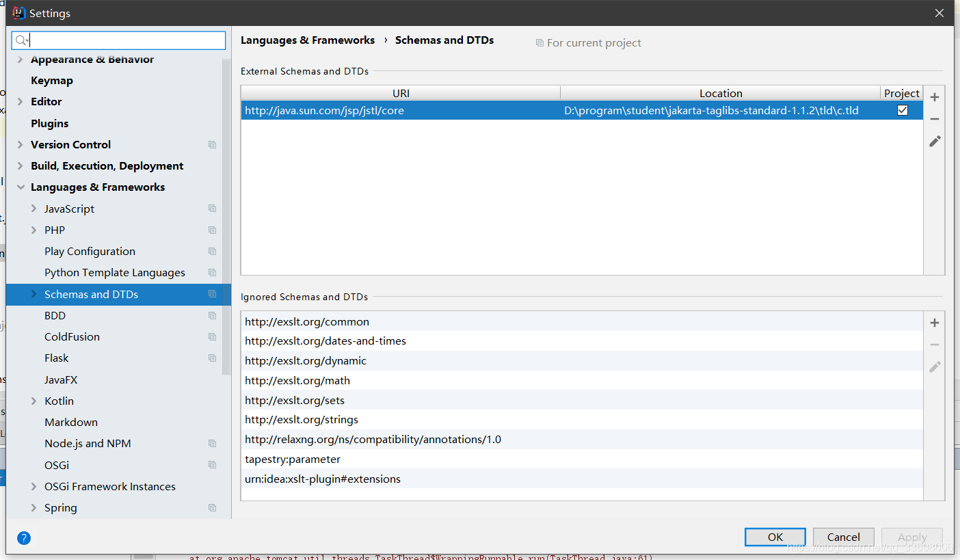Click project-level icon beside JavaScript

[x=213, y=209]
